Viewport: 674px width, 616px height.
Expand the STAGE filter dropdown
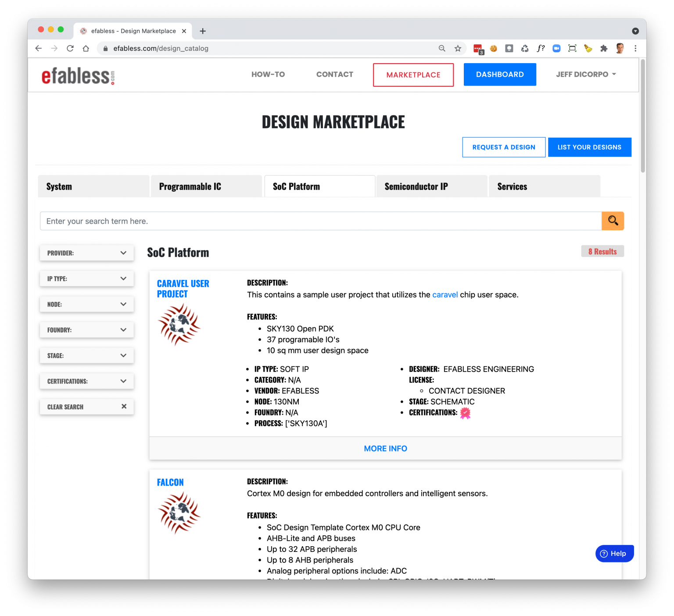[x=87, y=355]
